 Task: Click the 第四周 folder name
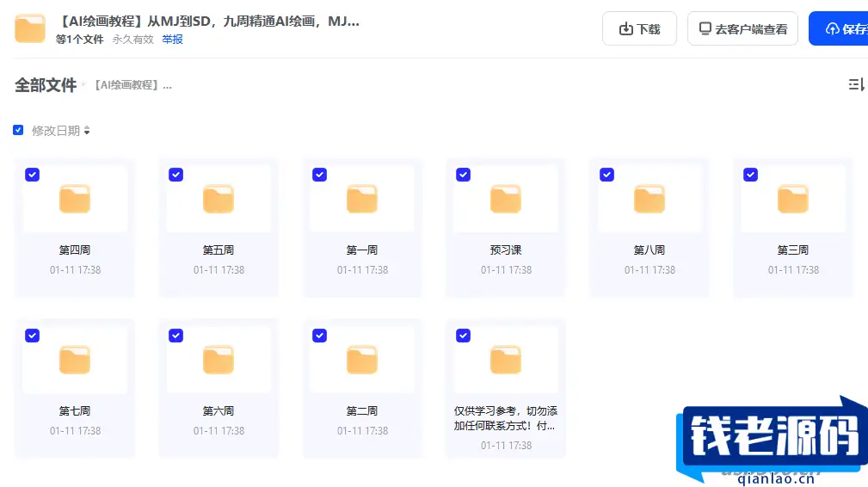click(75, 250)
